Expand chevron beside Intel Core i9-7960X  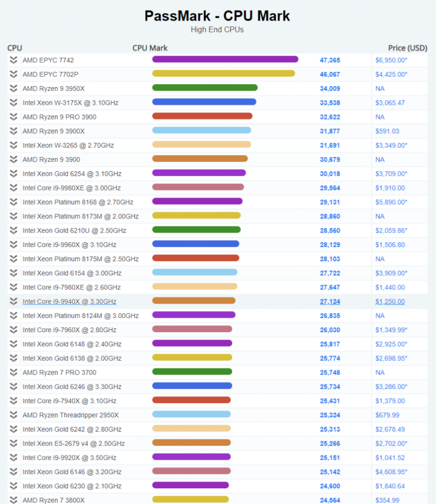point(13,330)
